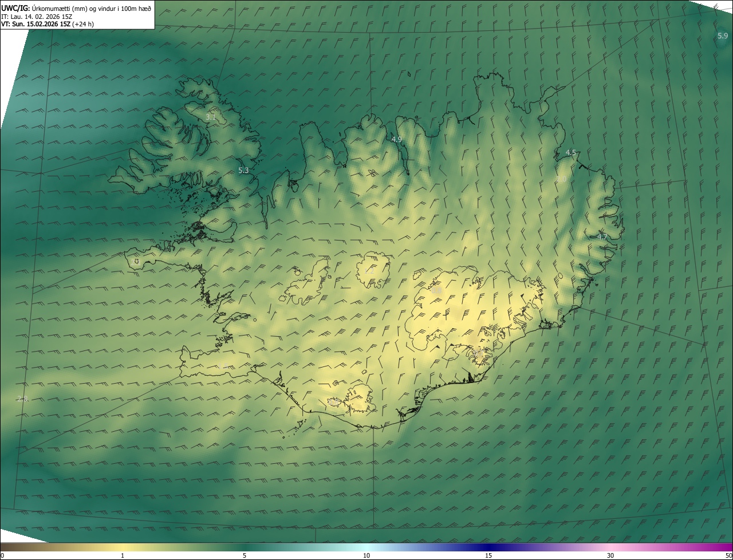Click the 4.9 value label on the map
The image size is (733, 560).
pyautogui.click(x=396, y=139)
